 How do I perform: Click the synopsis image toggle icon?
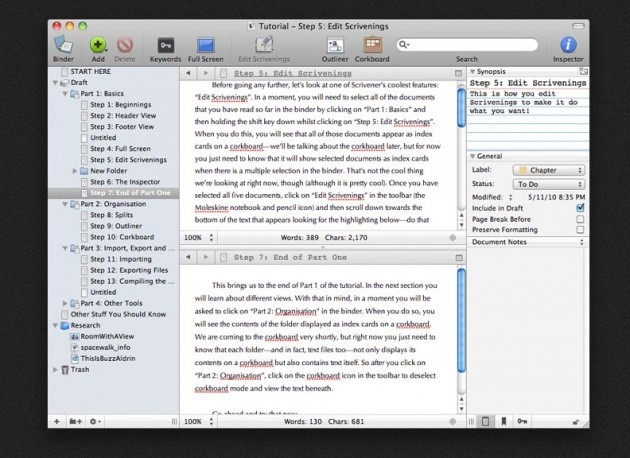click(583, 72)
